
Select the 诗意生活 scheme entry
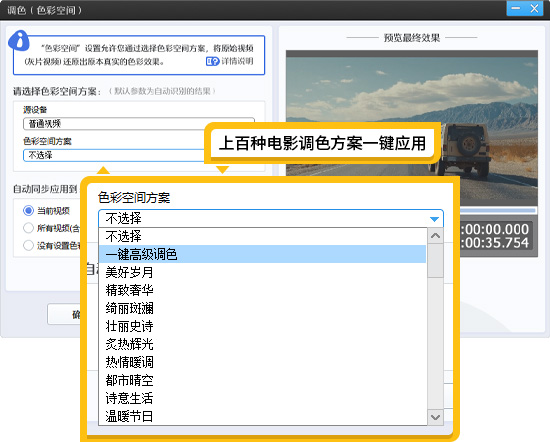[x=262, y=398]
